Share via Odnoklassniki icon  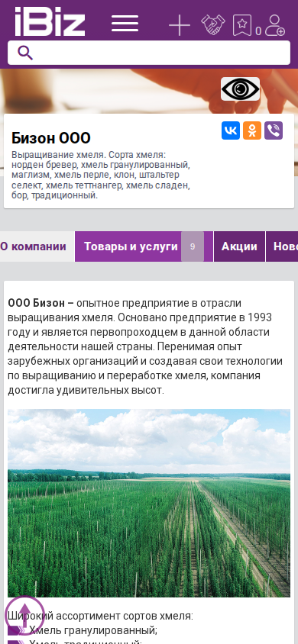coord(252,130)
